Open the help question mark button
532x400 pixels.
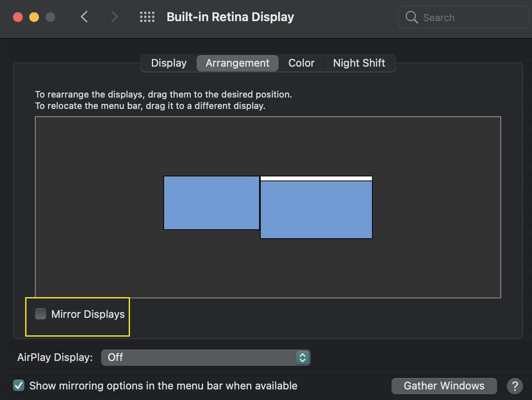pos(515,386)
